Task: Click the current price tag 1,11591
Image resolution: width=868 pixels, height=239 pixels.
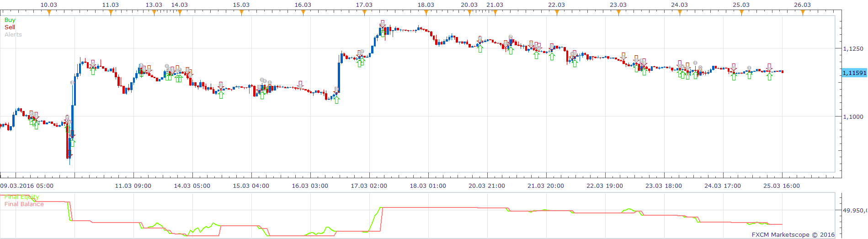Action: pyautogui.click(x=854, y=73)
